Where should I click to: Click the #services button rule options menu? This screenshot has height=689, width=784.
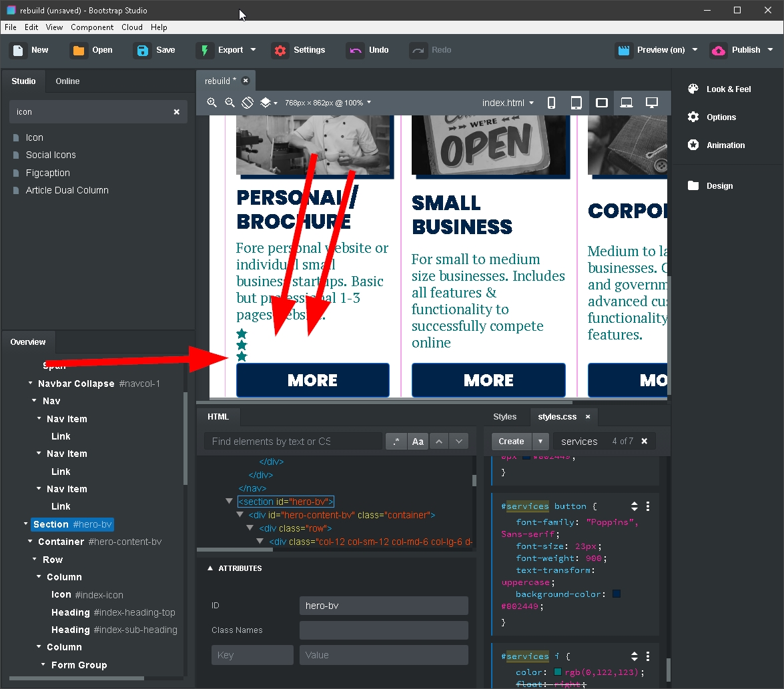point(648,506)
